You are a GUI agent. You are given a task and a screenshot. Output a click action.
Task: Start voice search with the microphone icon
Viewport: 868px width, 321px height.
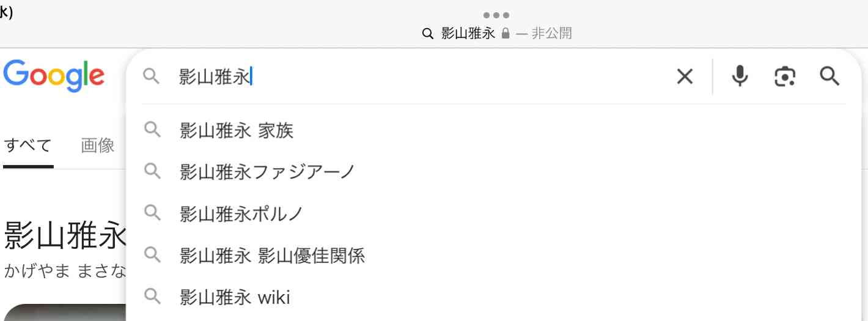740,76
